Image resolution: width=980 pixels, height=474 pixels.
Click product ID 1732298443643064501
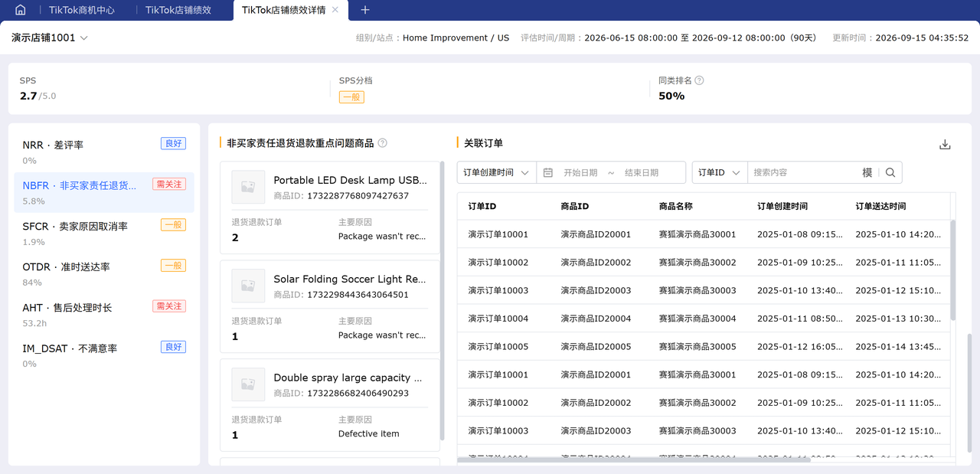click(358, 295)
